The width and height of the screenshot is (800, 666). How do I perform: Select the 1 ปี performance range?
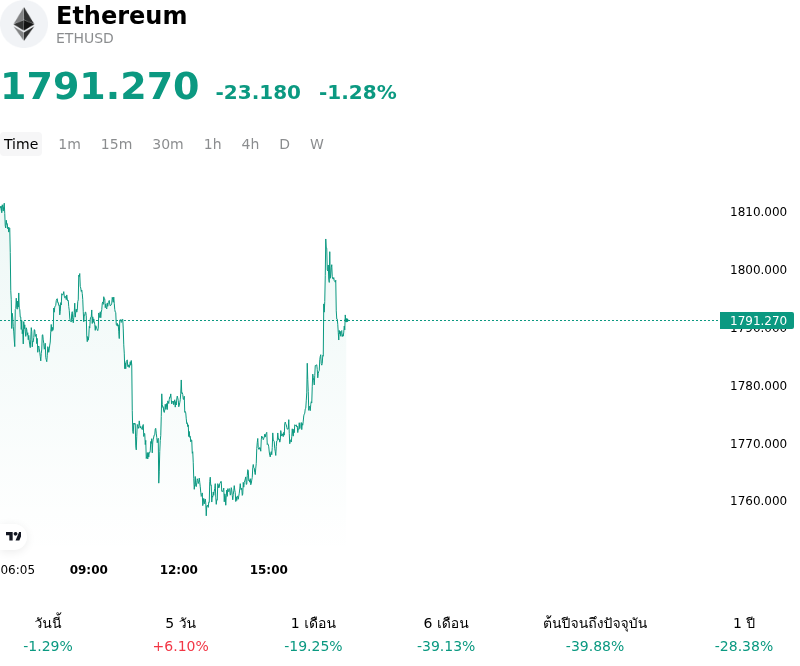(744, 634)
